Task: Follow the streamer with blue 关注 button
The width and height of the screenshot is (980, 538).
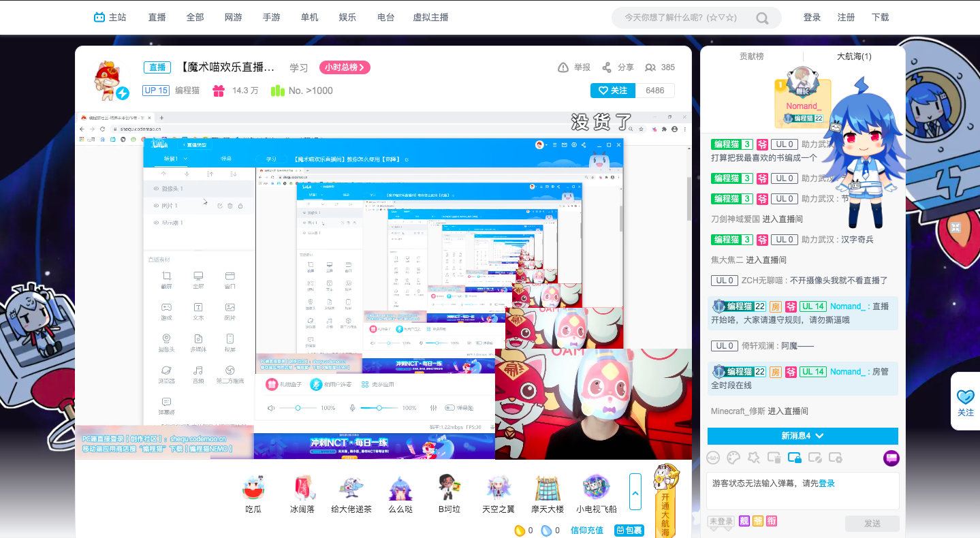Action: (612, 91)
